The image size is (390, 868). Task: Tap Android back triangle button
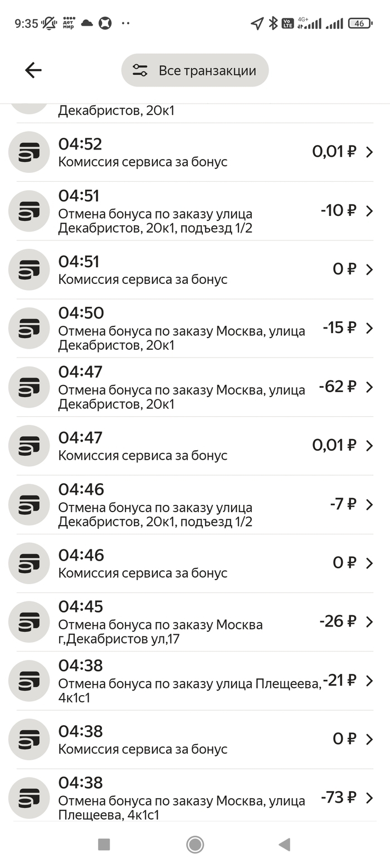(285, 845)
